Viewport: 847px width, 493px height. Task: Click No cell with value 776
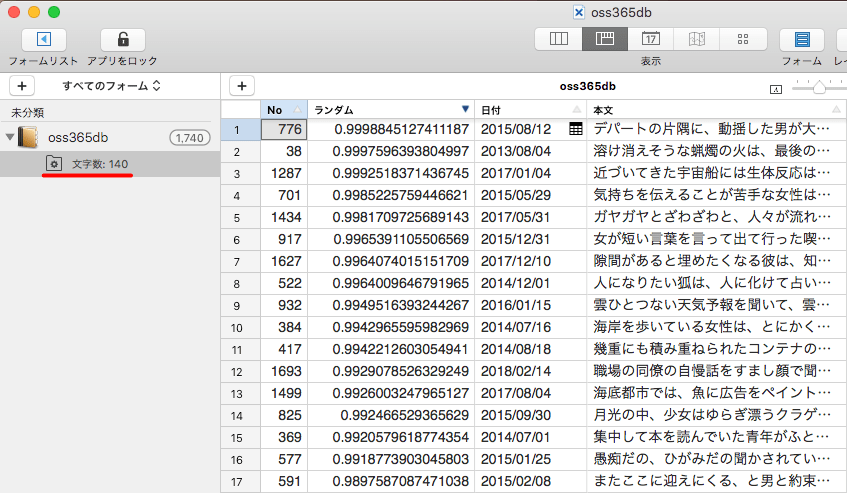[284, 130]
